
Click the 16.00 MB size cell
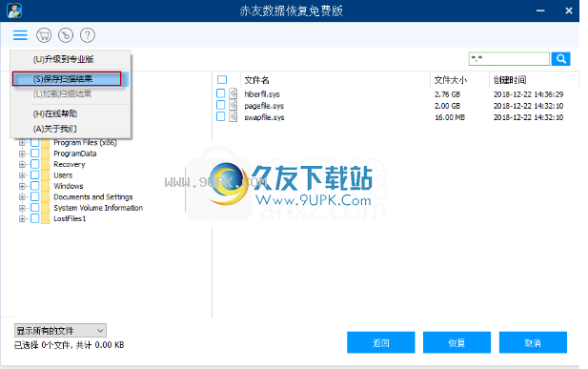450,117
